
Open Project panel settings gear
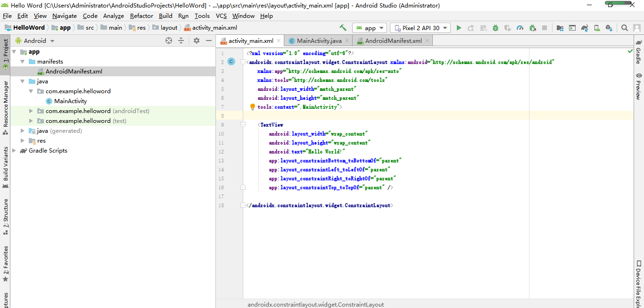click(197, 41)
